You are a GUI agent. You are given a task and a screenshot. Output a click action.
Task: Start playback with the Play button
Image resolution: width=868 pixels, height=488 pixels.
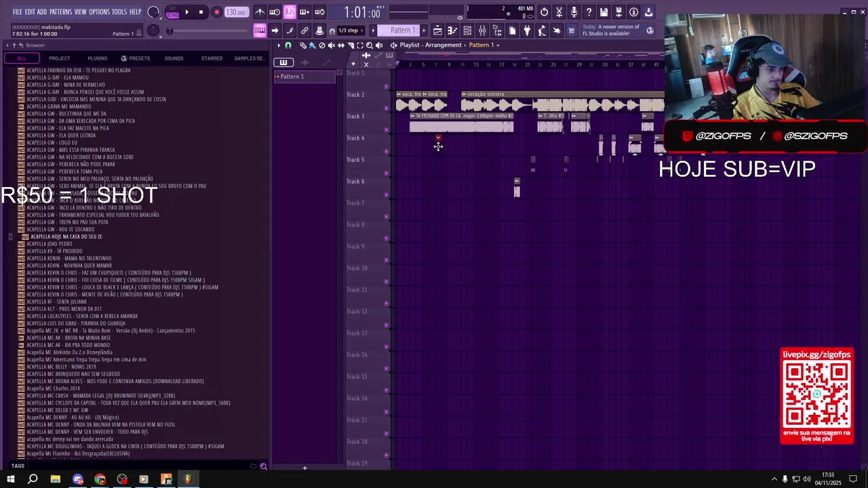click(186, 12)
